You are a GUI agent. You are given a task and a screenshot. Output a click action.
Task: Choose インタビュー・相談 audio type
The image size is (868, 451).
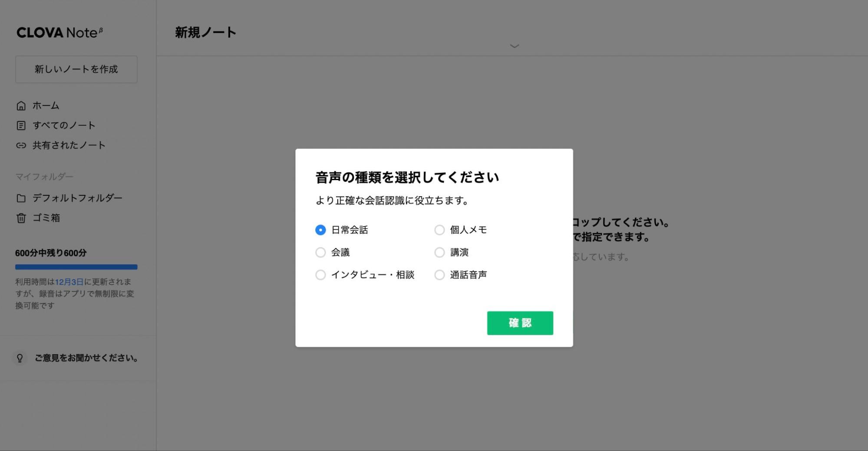[x=320, y=275]
